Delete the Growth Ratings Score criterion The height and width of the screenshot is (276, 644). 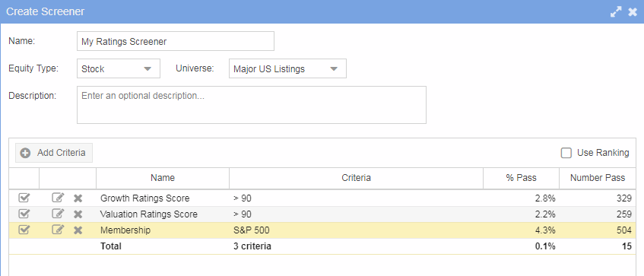(x=78, y=198)
